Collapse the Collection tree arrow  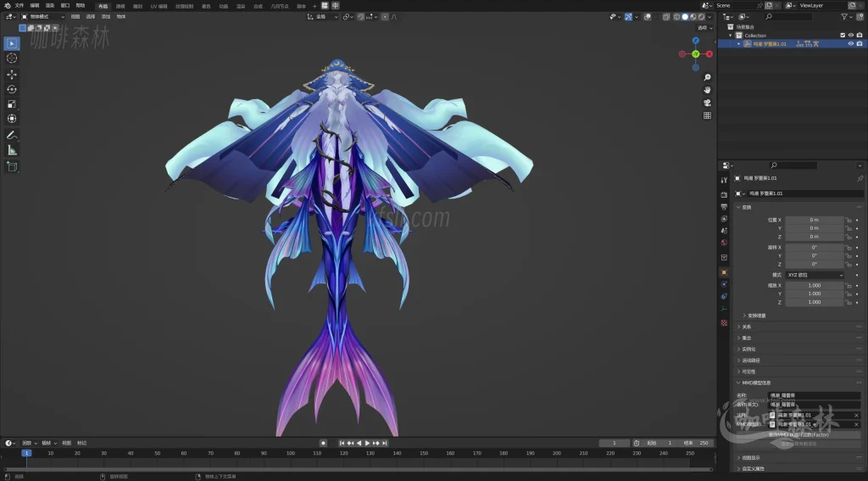tap(731, 36)
